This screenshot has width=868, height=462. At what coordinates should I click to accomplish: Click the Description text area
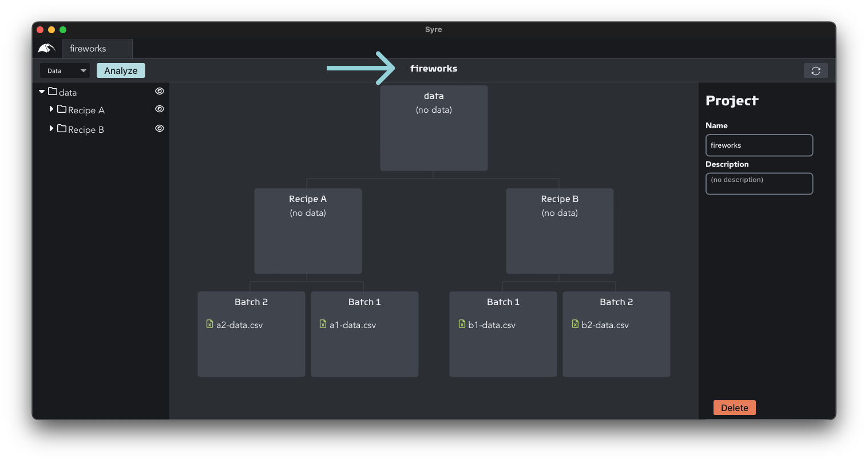759,184
